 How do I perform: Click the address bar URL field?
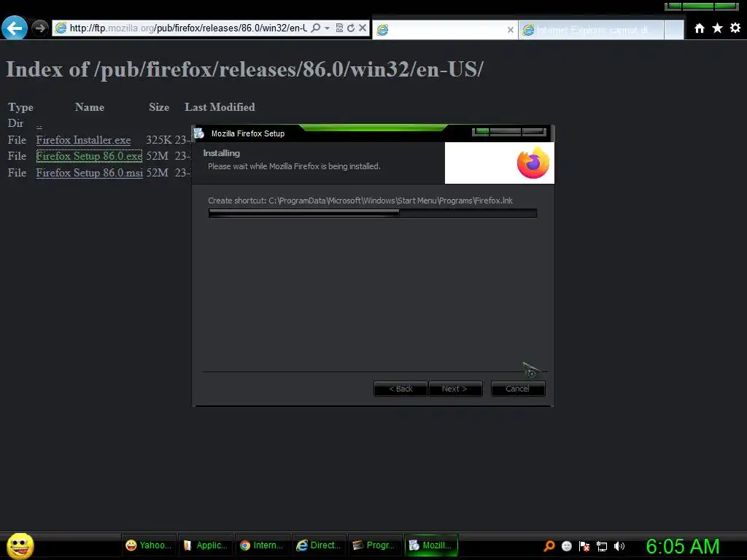tap(187, 28)
